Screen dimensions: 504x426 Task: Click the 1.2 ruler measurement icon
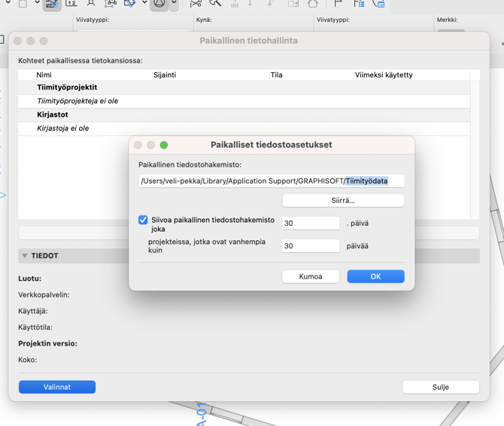point(71,4)
